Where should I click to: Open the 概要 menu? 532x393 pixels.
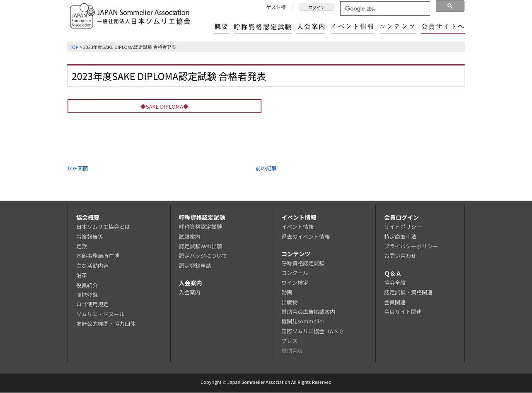click(x=221, y=27)
